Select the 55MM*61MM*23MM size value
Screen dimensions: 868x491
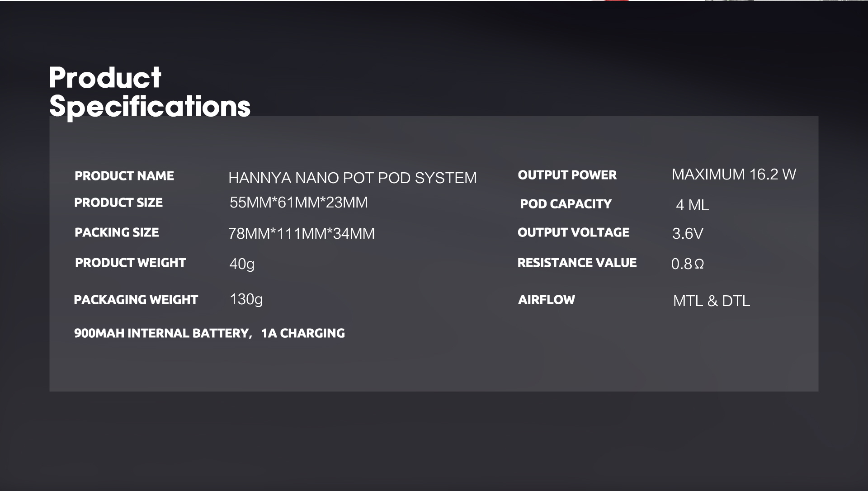click(298, 203)
